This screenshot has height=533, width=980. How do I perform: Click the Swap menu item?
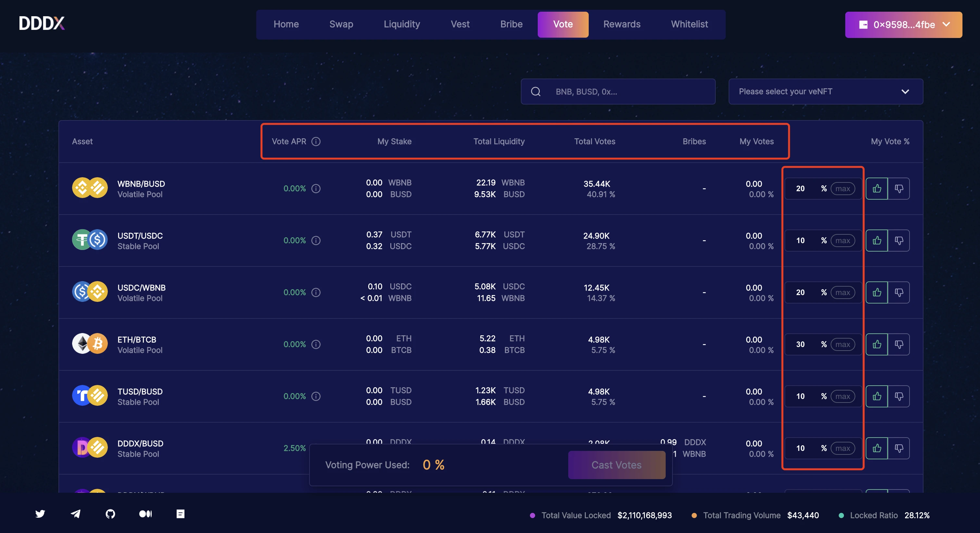tap(341, 24)
